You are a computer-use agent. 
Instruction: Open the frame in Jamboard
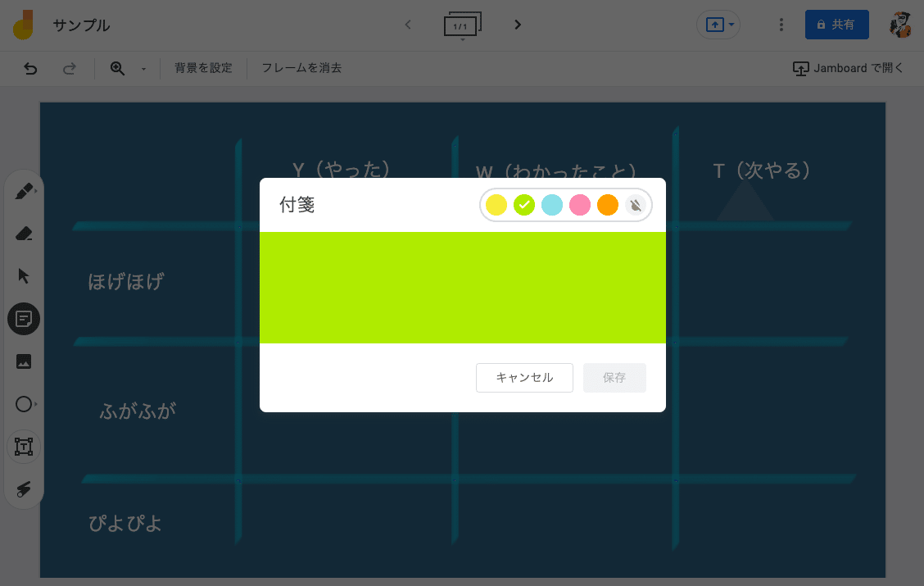point(849,68)
